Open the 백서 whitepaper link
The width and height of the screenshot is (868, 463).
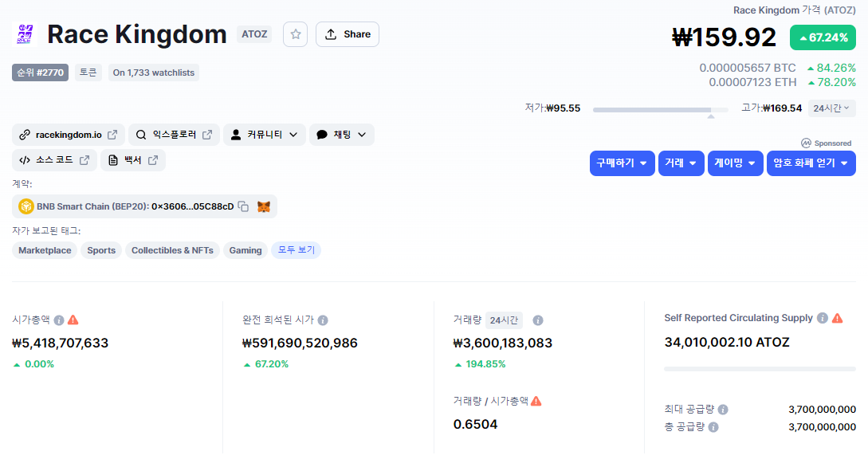click(133, 160)
